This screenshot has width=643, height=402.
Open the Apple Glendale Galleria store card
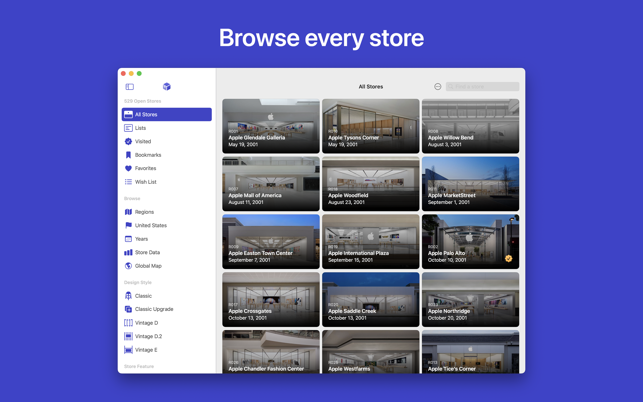(x=271, y=126)
